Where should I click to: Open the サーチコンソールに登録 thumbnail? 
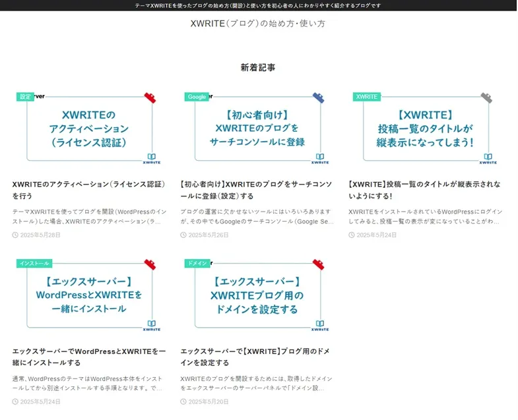pyautogui.click(x=257, y=129)
